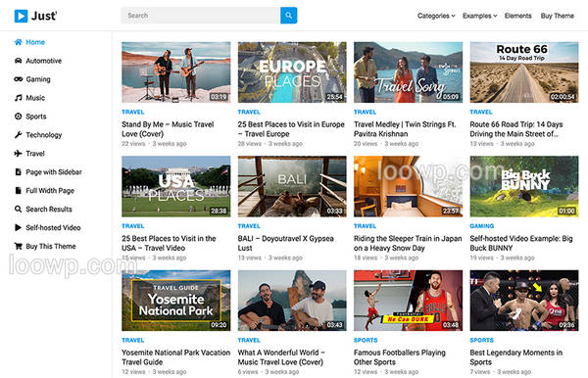Click into the Search input field
588x378 pixels.
pyautogui.click(x=201, y=16)
